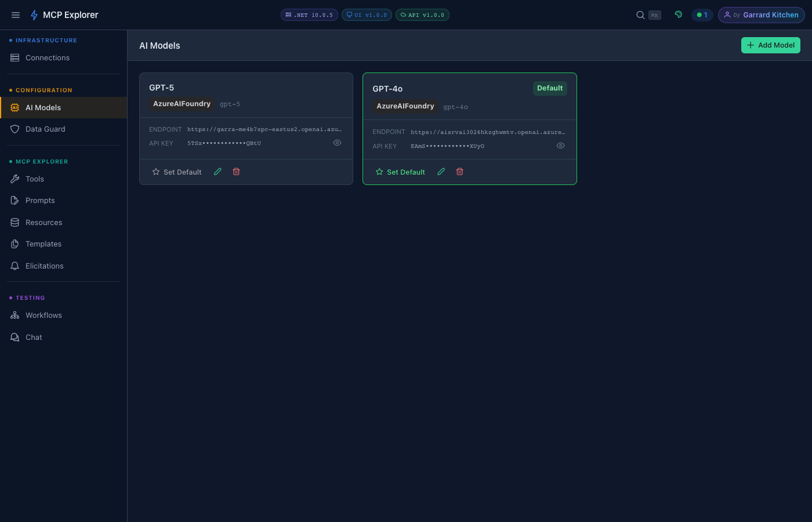Delete the GPT-4o model via trash icon
812x522 pixels.
(x=459, y=171)
